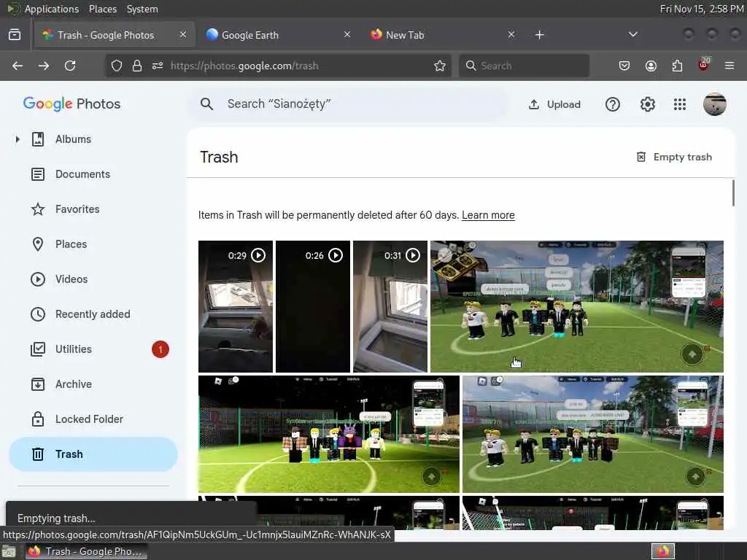This screenshot has height=560, width=747.
Task: Open the site security padlock info
Action: coord(137,66)
